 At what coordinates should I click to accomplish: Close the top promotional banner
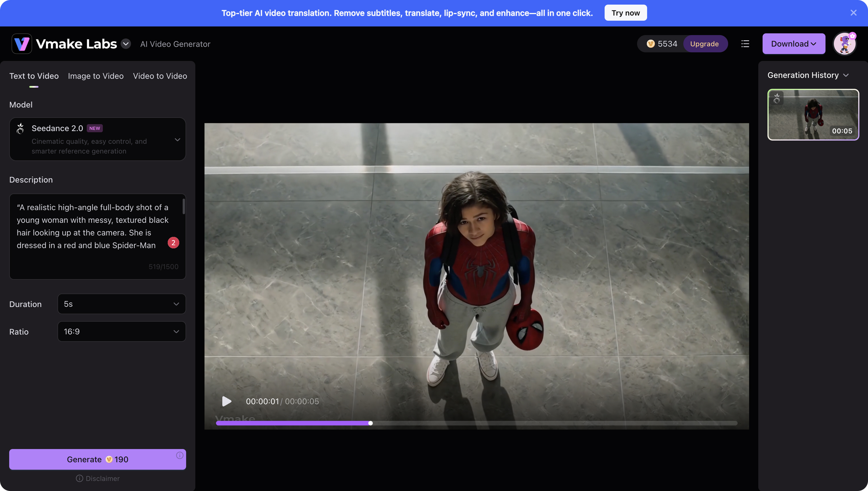click(853, 13)
